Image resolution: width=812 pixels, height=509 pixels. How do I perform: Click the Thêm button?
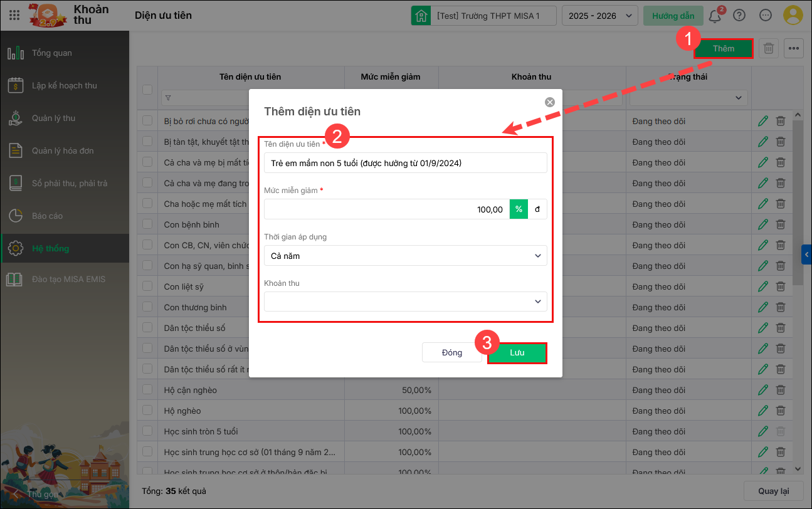724,48
